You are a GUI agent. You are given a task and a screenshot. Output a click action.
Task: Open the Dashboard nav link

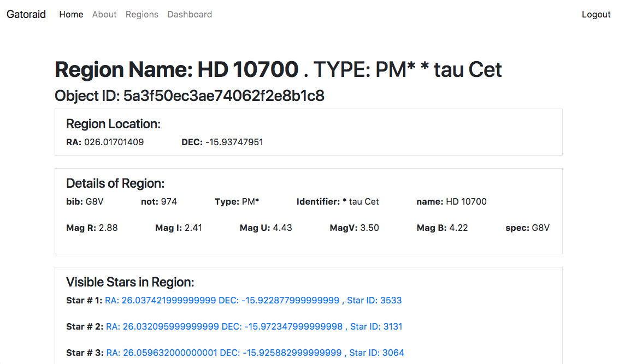tap(190, 14)
